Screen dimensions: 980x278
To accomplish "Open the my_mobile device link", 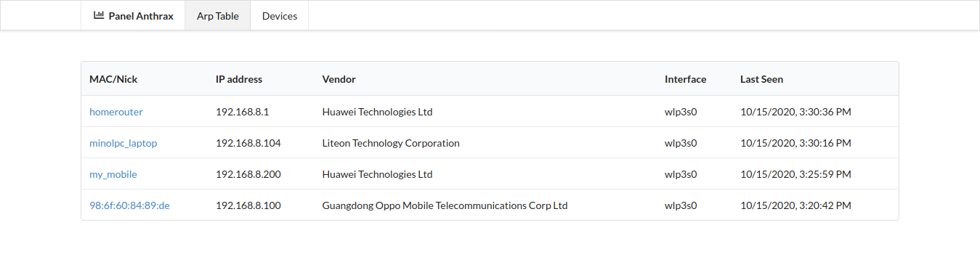I will tap(113, 174).
